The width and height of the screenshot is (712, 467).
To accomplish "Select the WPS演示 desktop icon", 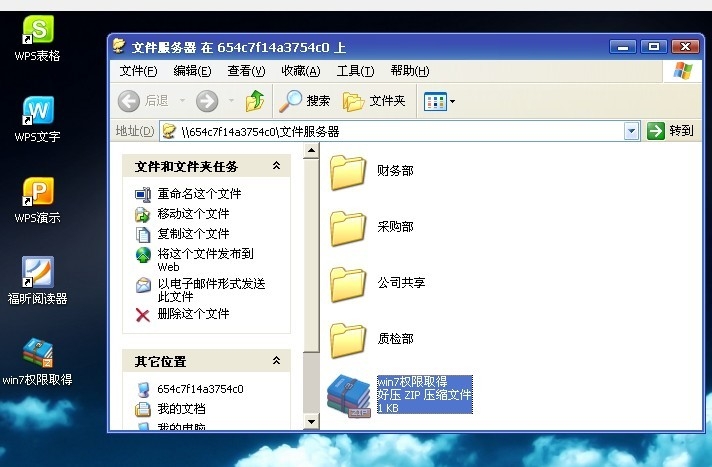I will pyautogui.click(x=38, y=194).
